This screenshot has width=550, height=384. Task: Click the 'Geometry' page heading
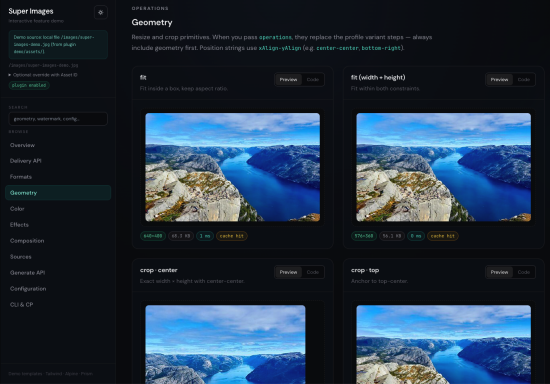coord(152,22)
